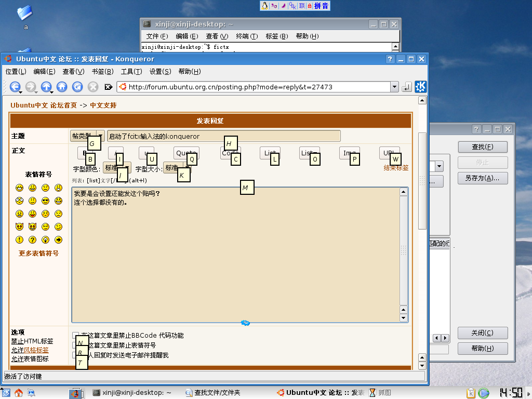Click the Quote BBCode button
532x399 pixels.
187,153
